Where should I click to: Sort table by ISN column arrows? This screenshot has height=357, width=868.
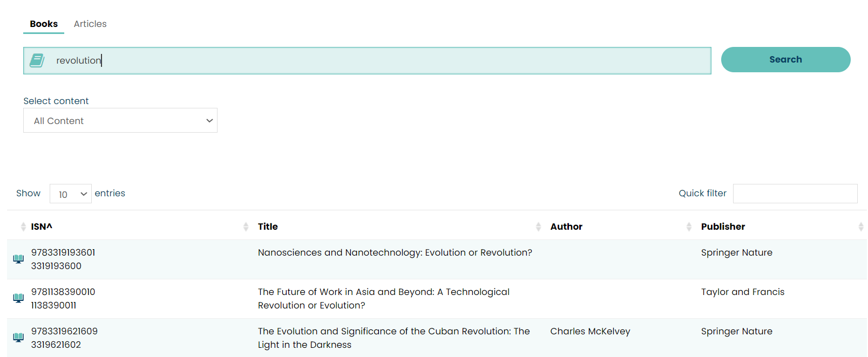tap(23, 226)
